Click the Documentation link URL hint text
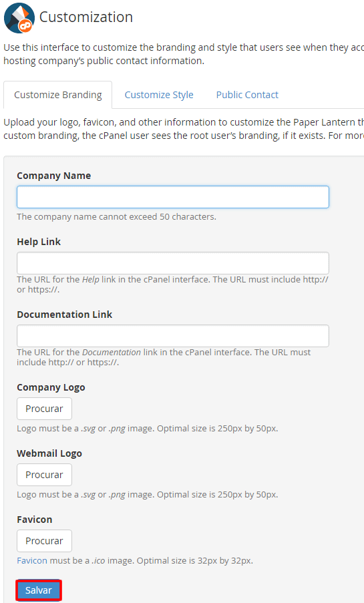 [164, 357]
